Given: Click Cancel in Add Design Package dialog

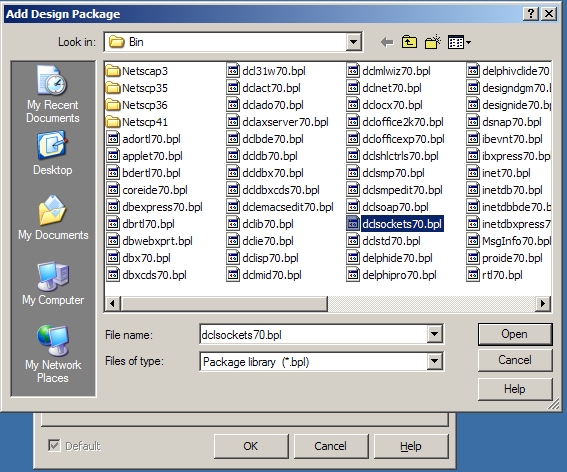Looking at the screenshot, I should pos(515,360).
